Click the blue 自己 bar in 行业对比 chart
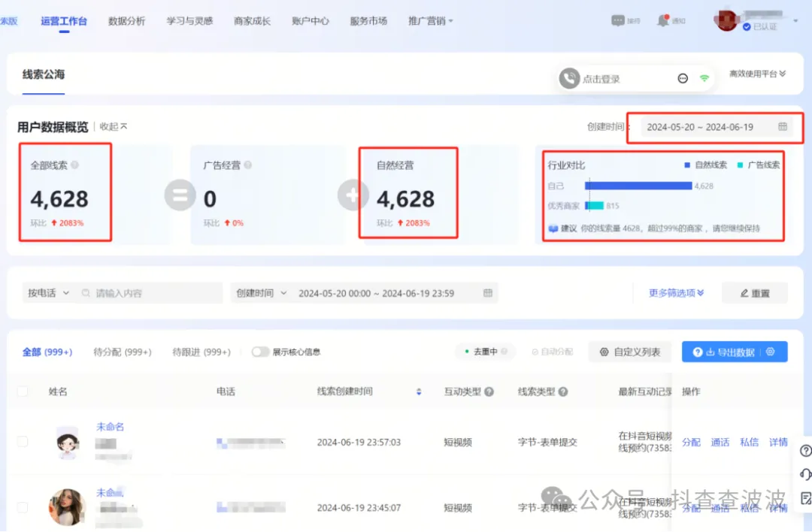The height and width of the screenshot is (532, 812). 638,186
